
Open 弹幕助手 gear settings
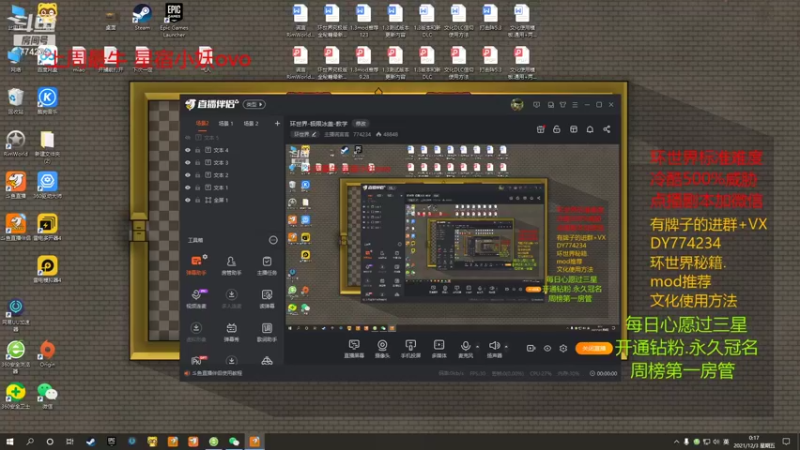[205, 257]
